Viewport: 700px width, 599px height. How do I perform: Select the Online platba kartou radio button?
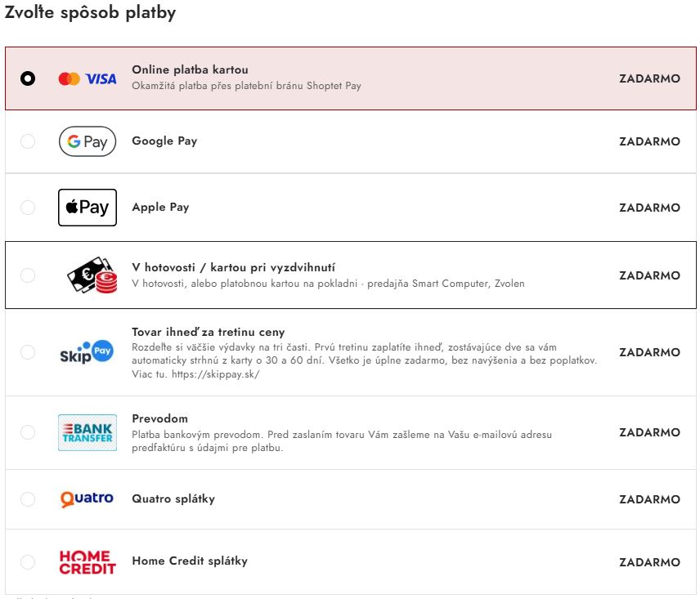(x=28, y=78)
